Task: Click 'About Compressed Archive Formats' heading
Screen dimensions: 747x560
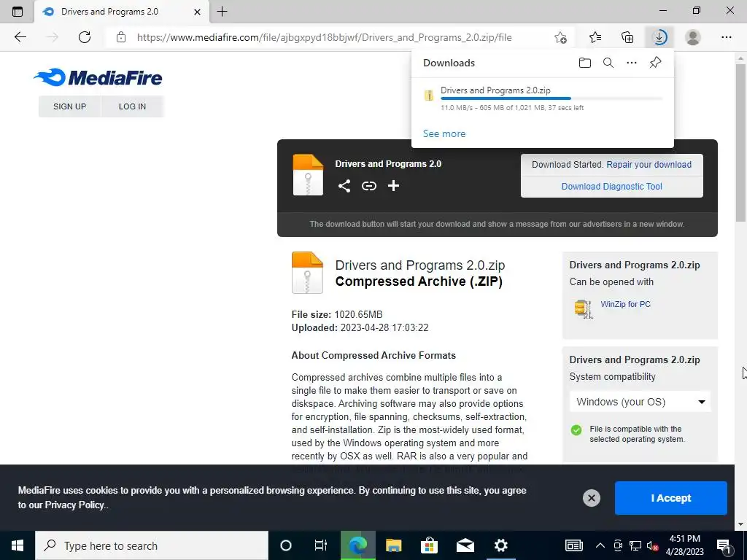Action: coord(373,356)
